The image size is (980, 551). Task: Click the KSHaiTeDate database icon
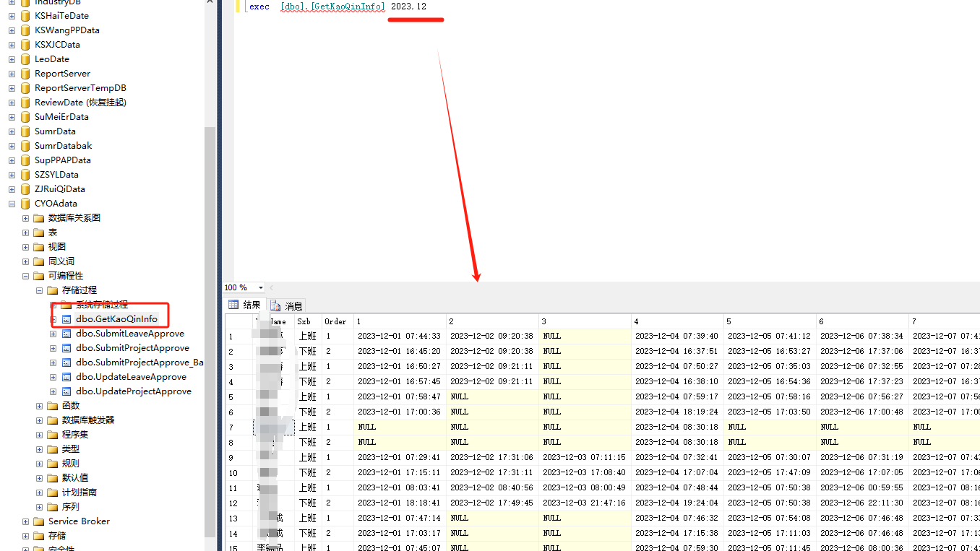pos(25,16)
